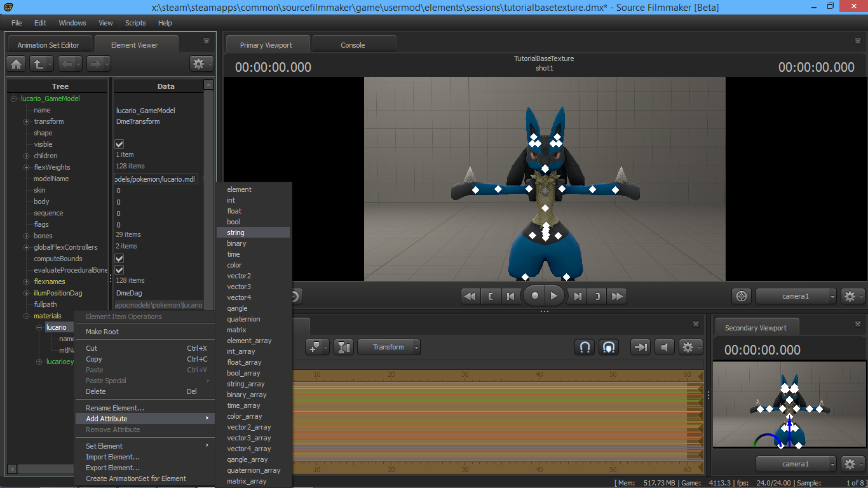The width and height of the screenshot is (868, 488).
Task: Jump to first frame with the rewind button
Action: coord(470,296)
